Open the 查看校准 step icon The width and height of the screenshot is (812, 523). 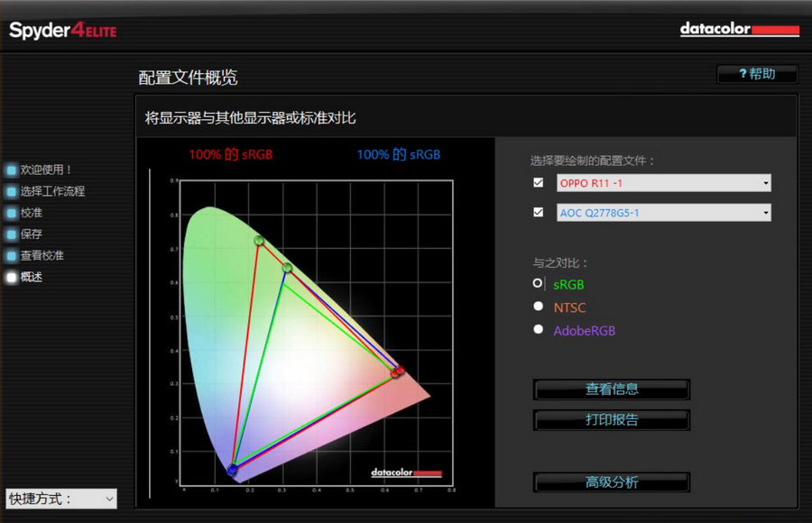[10, 255]
